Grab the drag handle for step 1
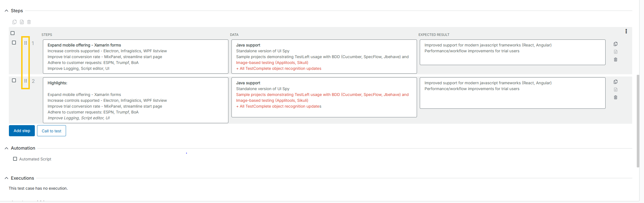The width and height of the screenshot is (644, 203). coord(26,43)
